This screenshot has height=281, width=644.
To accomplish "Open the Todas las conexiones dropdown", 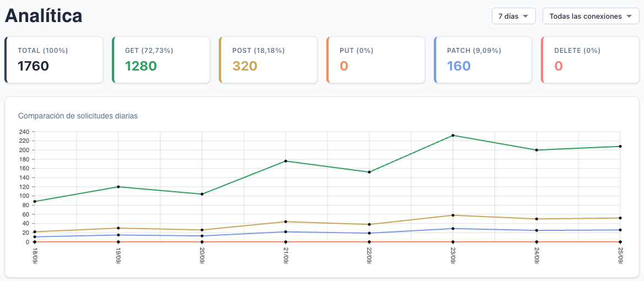I will tap(591, 17).
